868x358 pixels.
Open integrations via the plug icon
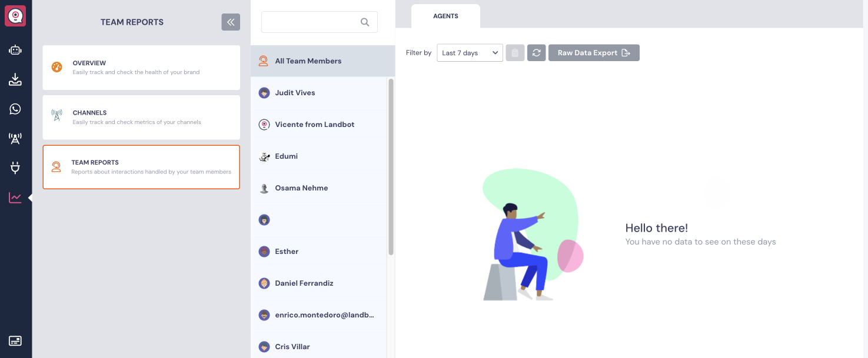click(x=15, y=168)
